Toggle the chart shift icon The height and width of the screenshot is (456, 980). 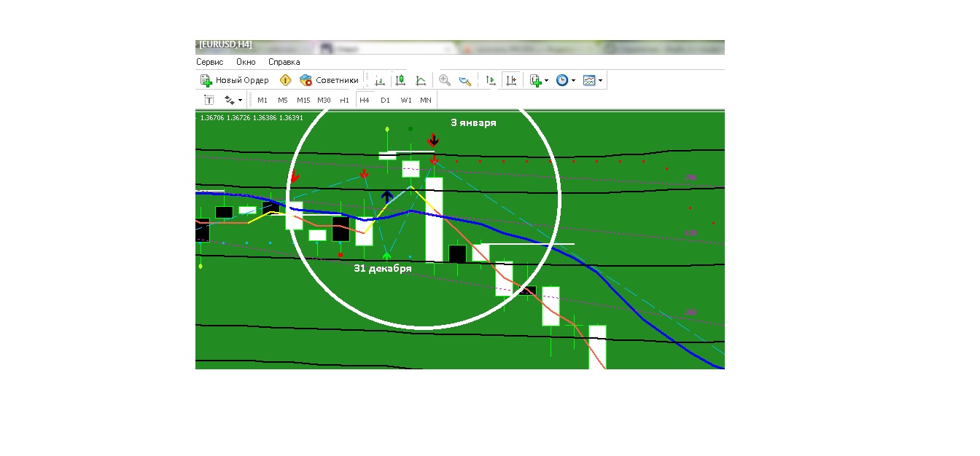[510, 80]
